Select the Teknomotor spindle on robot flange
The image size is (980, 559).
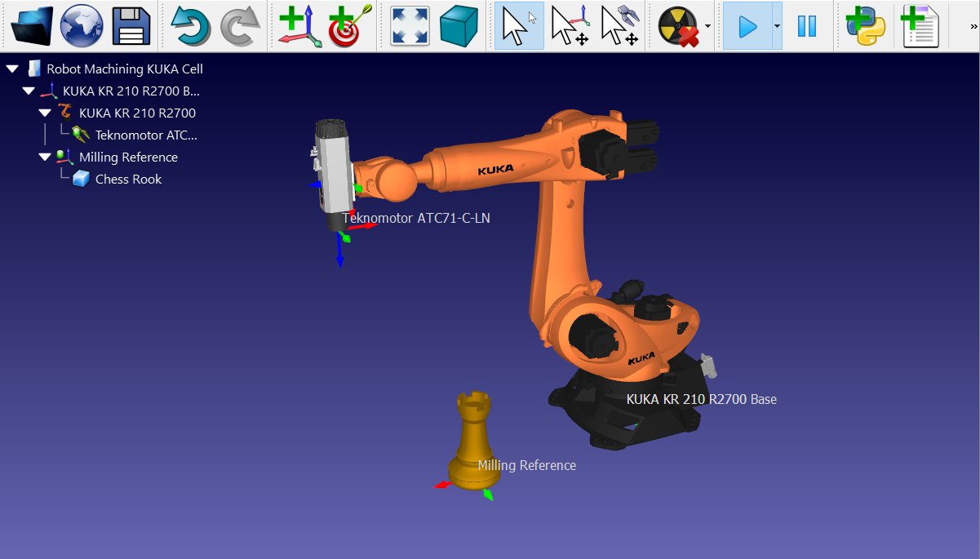pyautogui.click(x=333, y=175)
